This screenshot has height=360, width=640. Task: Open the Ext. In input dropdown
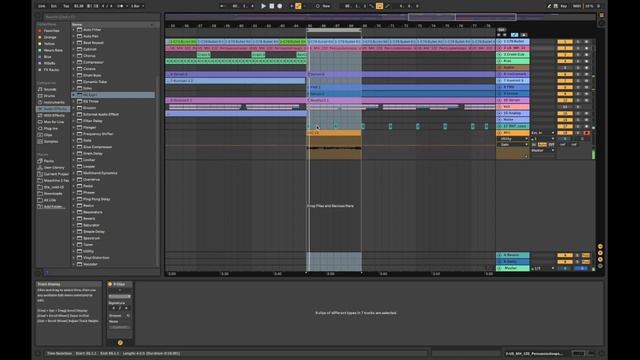pyautogui.click(x=543, y=133)
